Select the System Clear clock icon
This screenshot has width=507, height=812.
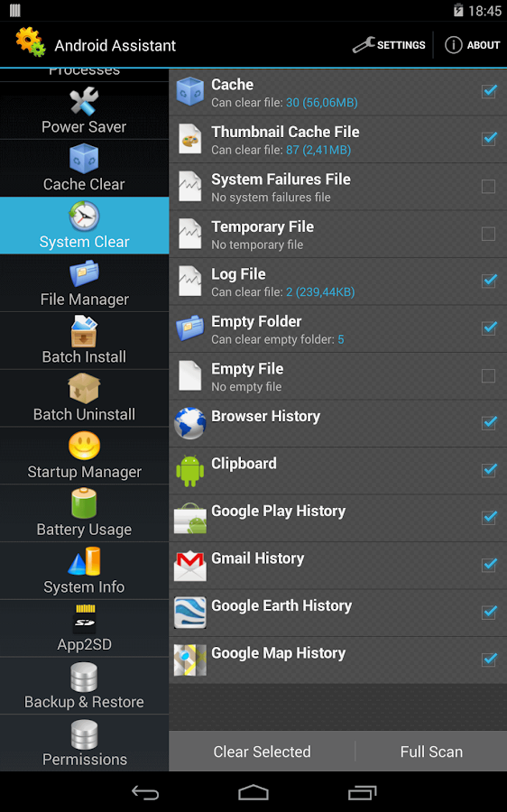click(84, 216)
